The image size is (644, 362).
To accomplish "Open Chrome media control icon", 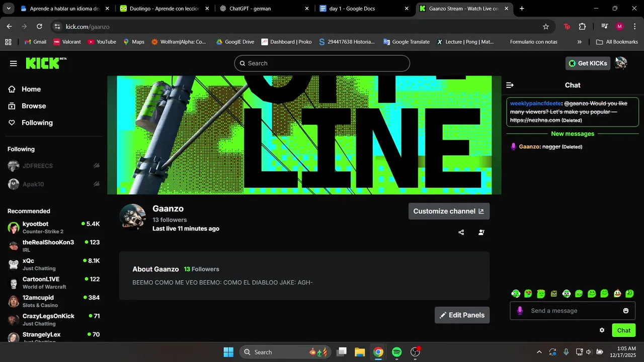I will (604, 27).
